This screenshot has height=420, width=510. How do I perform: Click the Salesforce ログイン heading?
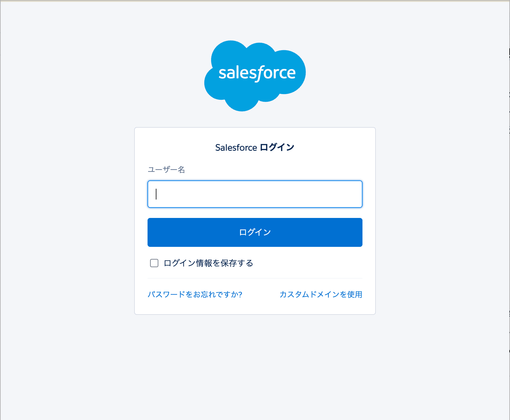click(255, 147)
